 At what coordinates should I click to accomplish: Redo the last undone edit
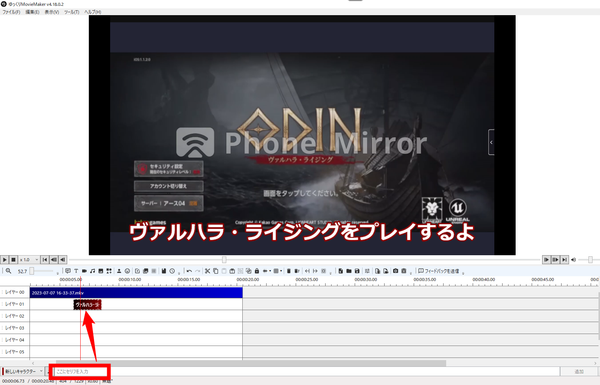[197, 271]
